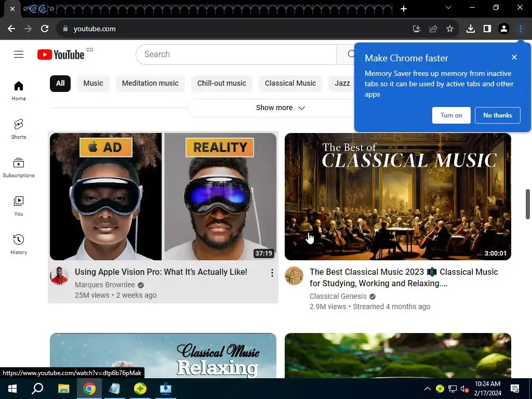The height and width of the screenshot is (399, 532).
Task: Click the browser forward arrow
Action: click(x=28, y=29)
